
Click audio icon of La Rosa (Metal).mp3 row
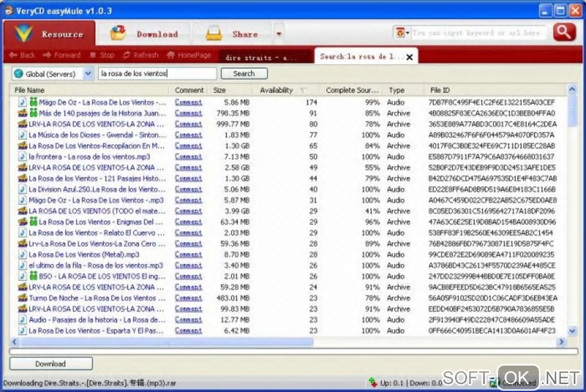coord(22,254)
